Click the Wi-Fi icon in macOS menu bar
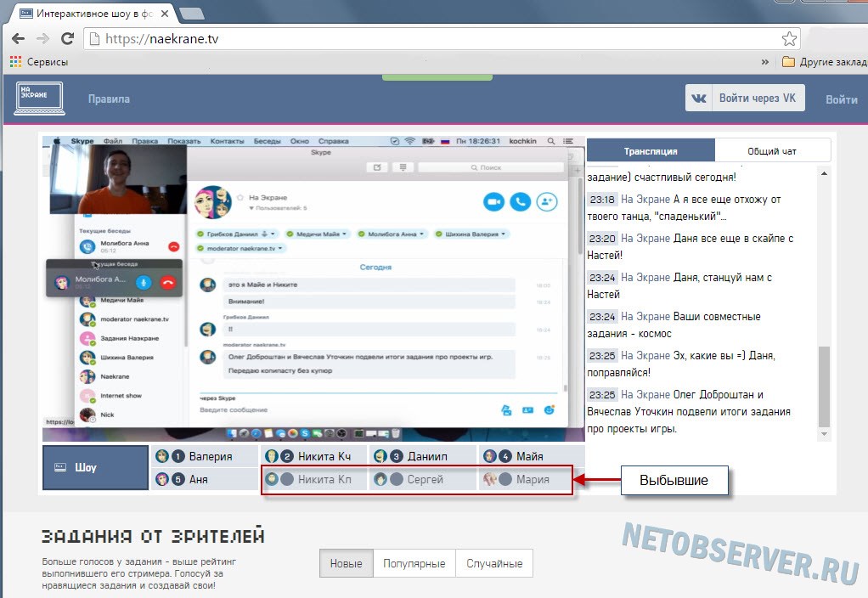The image size is (868, 598). pos(409,141)
